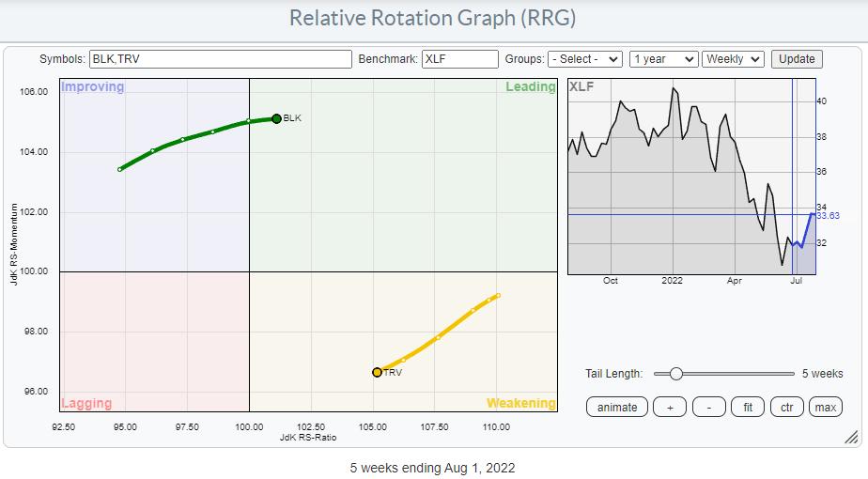Click the TRV data point marker
868x479 pixels.
[x=377, y=372]
